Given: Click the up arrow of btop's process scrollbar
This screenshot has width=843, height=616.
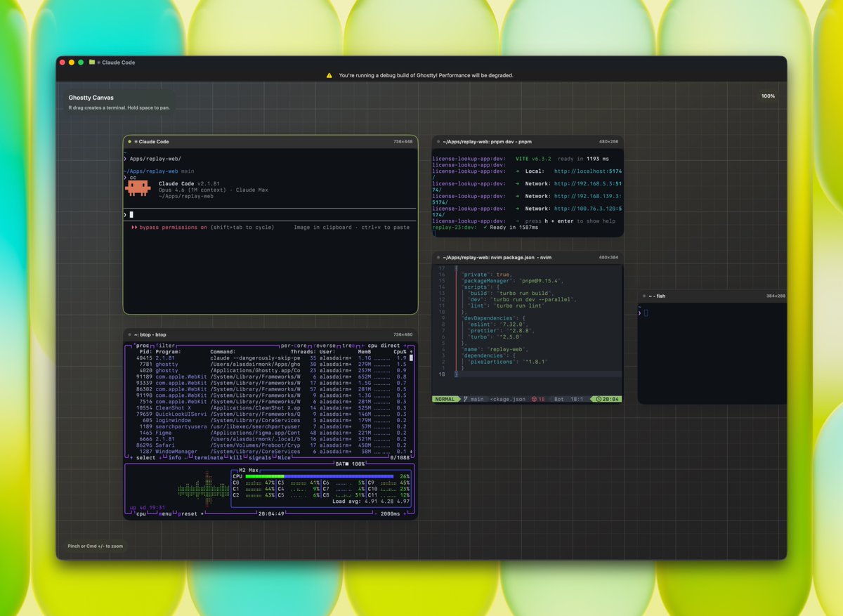Looking at the screenshot, I should [x=412, y=351].
